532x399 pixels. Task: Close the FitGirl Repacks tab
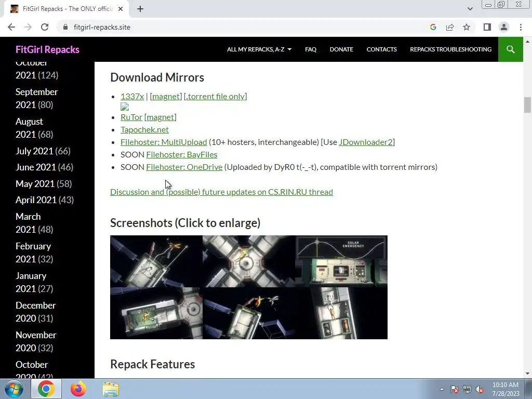(x=121, y=9)
